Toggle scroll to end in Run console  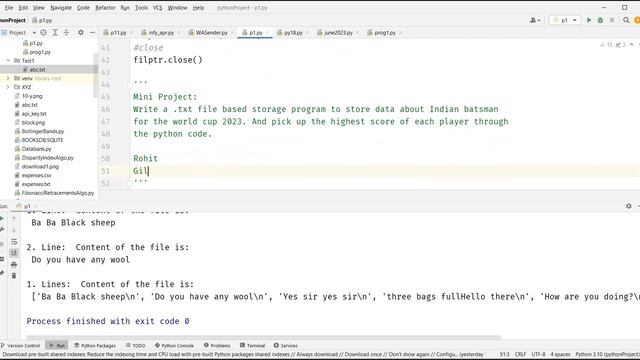pyautogui.click(x=14, y=253)
